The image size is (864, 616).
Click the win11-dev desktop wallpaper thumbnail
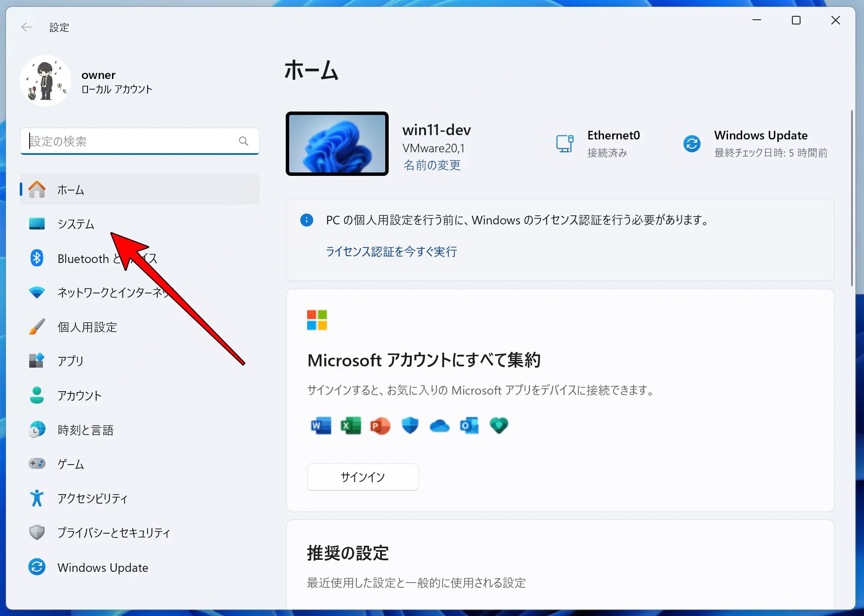tap(337, 144)
